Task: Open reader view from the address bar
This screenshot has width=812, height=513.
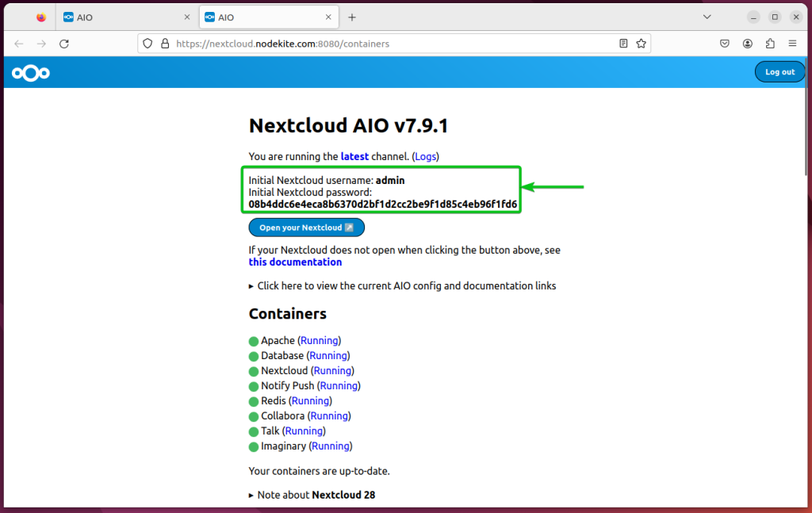Action: 623,44
